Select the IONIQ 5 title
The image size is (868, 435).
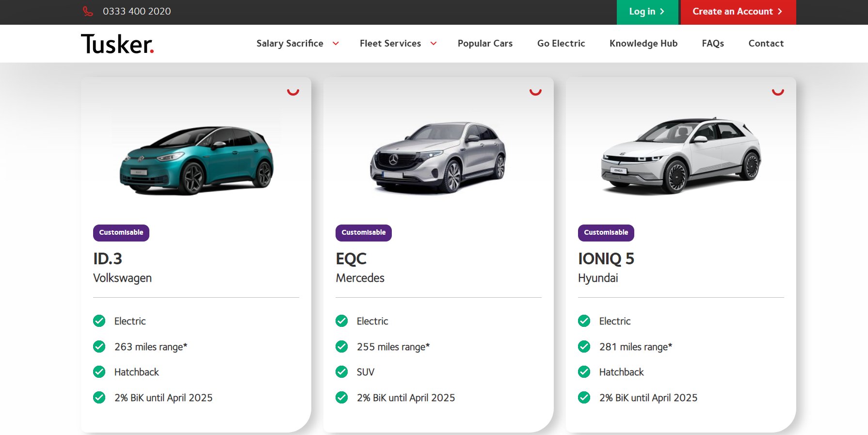tap(606, 259)
